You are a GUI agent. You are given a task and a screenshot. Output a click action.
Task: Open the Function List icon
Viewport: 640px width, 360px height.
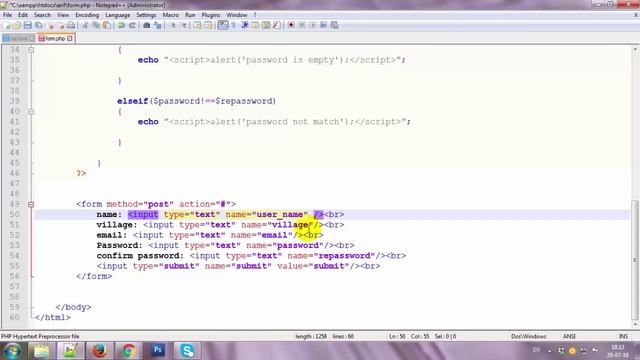277,25
